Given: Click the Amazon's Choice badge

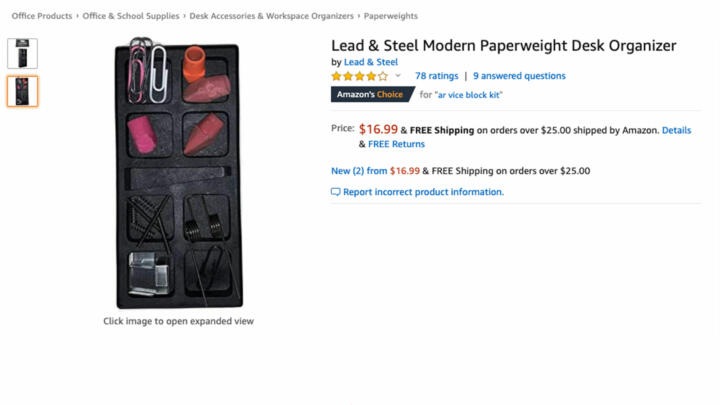Looking at the screenshot, I should [x=372, y=95].
